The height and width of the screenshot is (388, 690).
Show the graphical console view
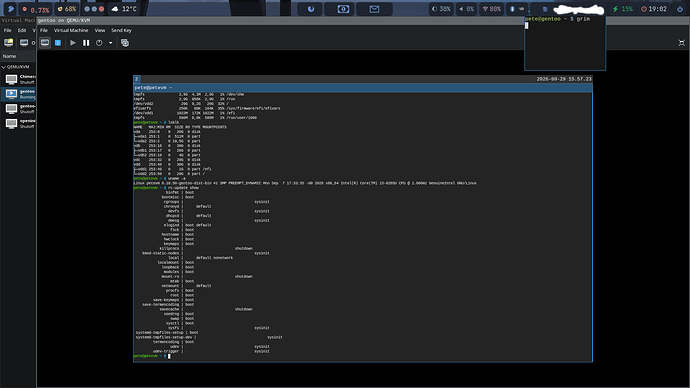pyautogui.click(x=45, y=43)
